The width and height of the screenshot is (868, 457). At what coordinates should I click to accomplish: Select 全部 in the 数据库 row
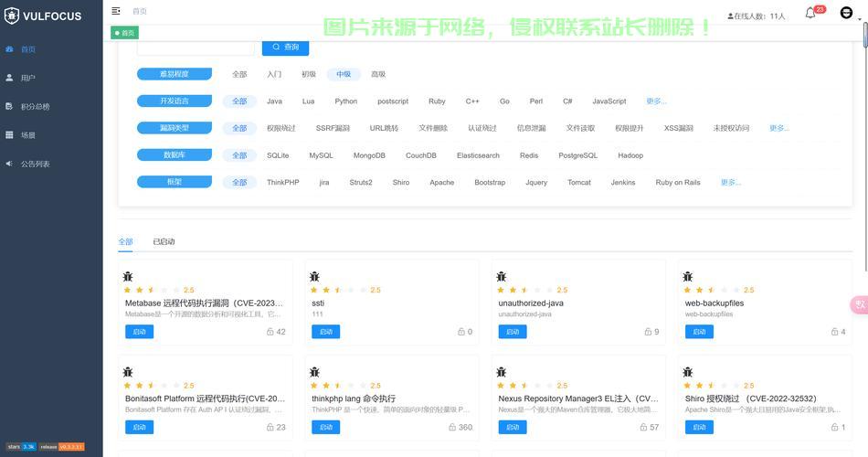click(239, 155)
